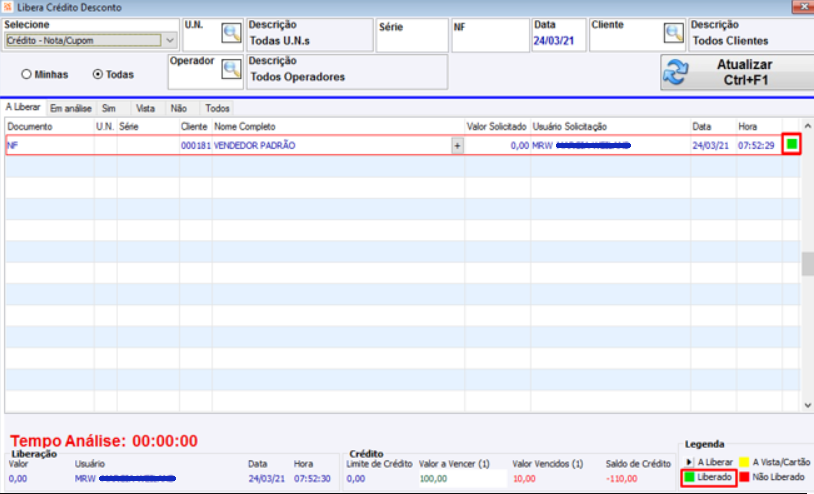814x494 pixels.
Task: Switch to the A Liberar tab
Action: click(x=23, y=107)
